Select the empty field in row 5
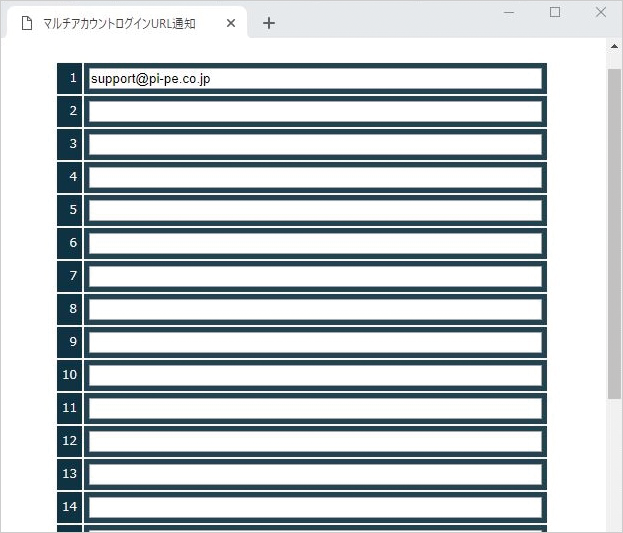The height and width of the screenshot is (533, 623). point(315,211)
